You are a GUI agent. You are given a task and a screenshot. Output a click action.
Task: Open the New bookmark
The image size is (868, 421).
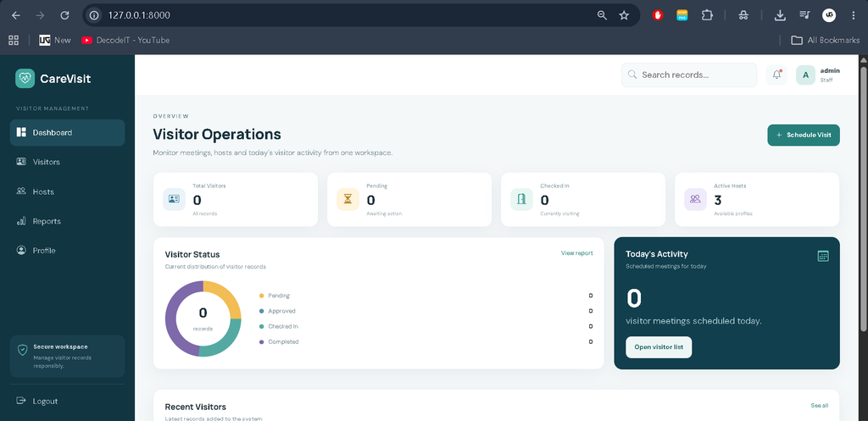(55, 40)
